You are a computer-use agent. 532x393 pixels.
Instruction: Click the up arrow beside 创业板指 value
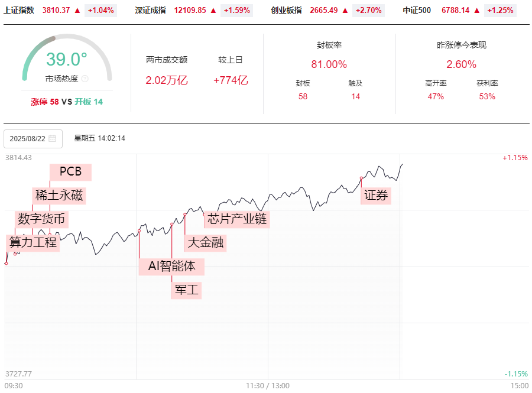click(345, 11)
